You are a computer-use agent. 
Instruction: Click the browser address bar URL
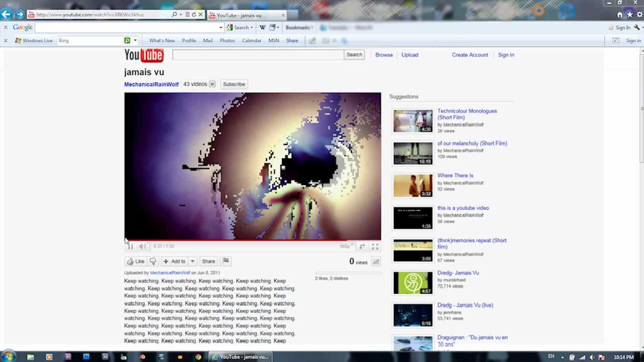pyautogui.click(x=91, y=15)
